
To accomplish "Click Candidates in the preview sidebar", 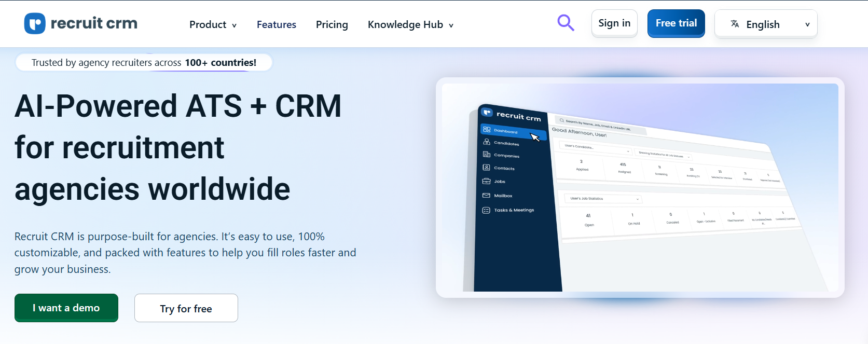I will (501, 143).
